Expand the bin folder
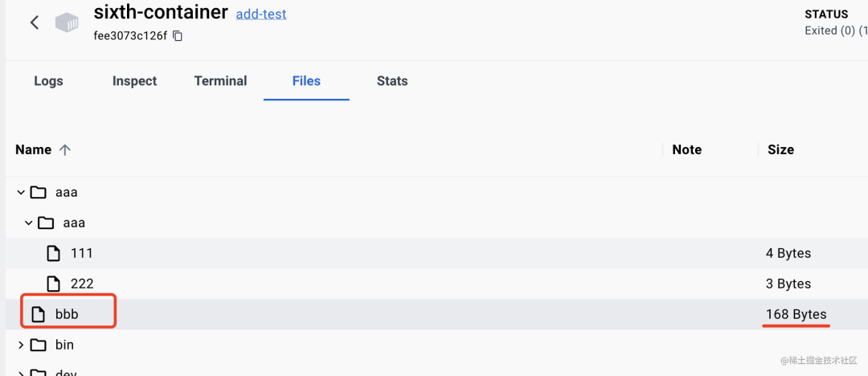The height and width of the screenshot is (376, 868). click(21, 345)
